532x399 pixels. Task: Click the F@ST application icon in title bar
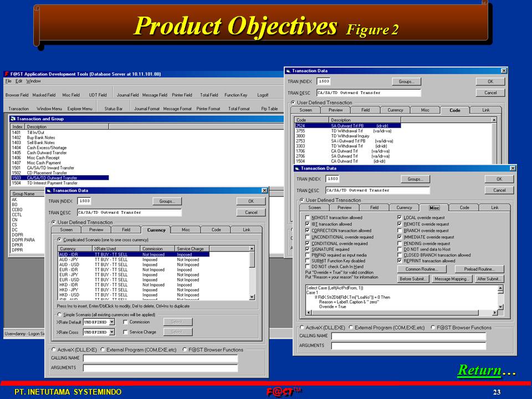[x=6, y=74]
